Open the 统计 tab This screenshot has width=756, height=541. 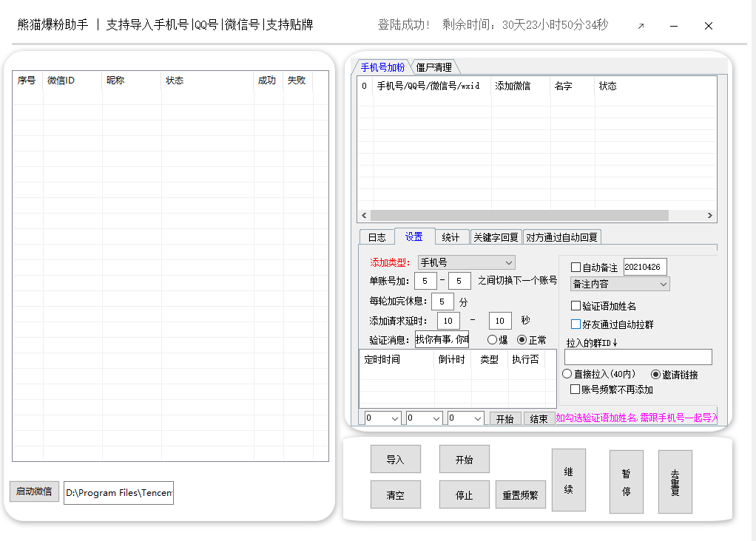(450, 237)
